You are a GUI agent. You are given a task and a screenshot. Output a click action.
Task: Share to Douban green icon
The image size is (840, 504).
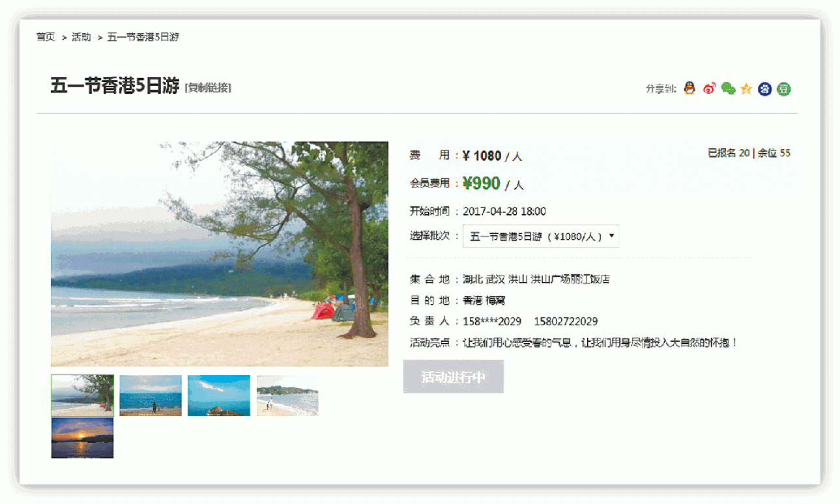click(x=784, y=89)
